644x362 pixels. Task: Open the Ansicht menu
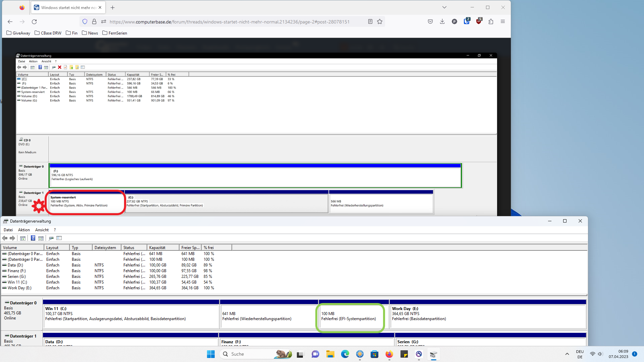(x=42, y=230)
